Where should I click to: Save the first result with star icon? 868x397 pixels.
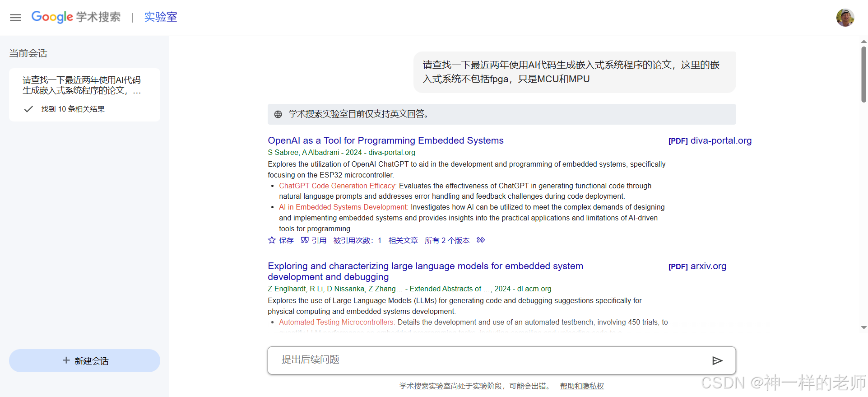tap(280, 240)
